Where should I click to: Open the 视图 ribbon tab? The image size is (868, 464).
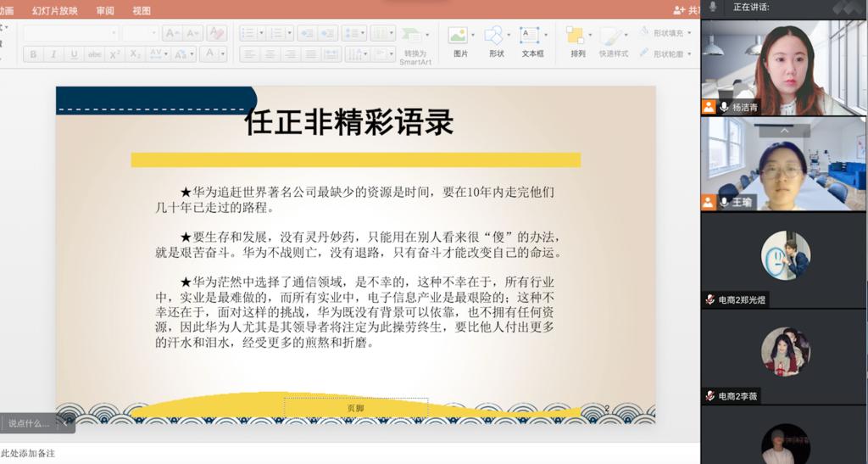(x=142, y=10)
